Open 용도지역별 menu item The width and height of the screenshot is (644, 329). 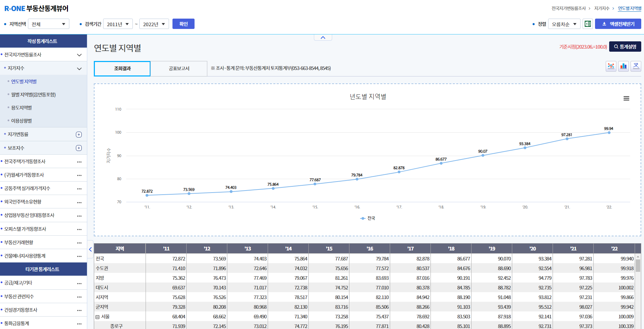pos(21,108)
